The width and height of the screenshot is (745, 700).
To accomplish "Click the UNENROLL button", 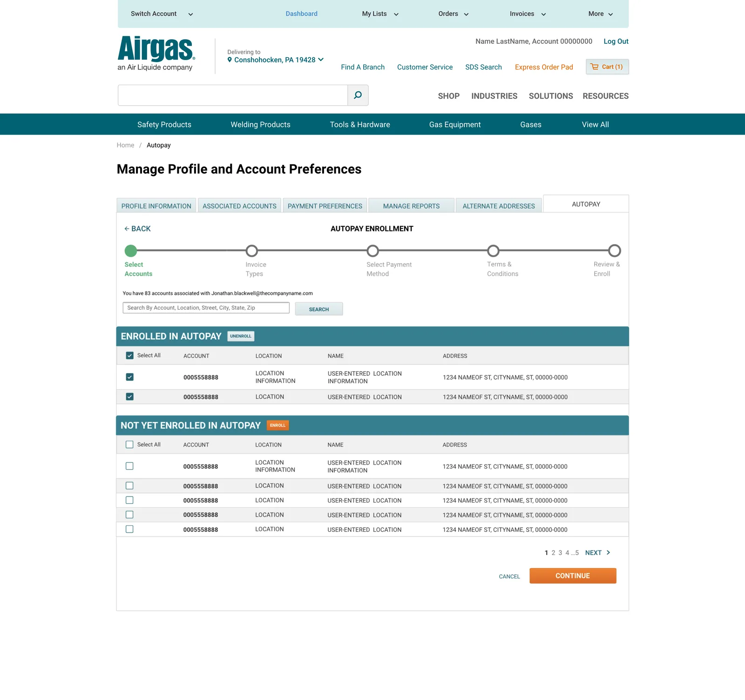I will pos(241,336).
